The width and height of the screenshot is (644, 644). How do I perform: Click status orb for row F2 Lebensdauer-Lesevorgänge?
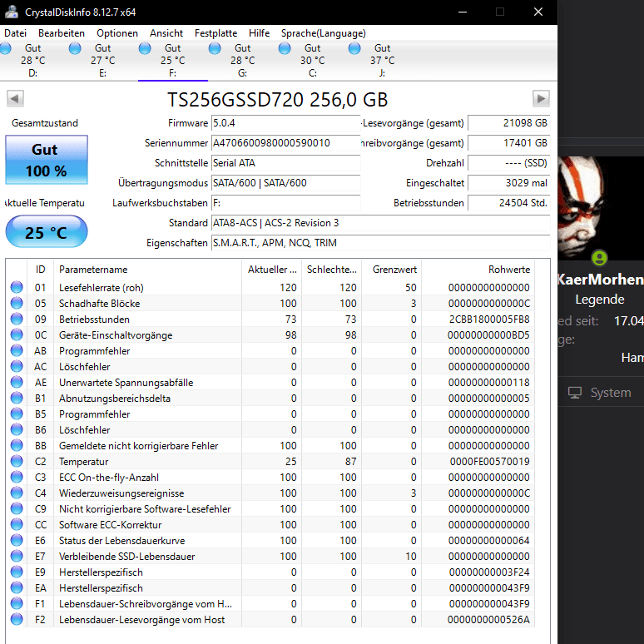click(x=17, y=619)
